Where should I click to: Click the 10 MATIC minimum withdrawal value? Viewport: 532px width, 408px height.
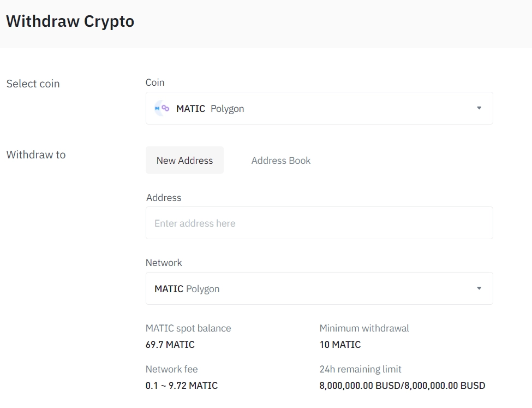pyautogui.click(x=340, y=345)
